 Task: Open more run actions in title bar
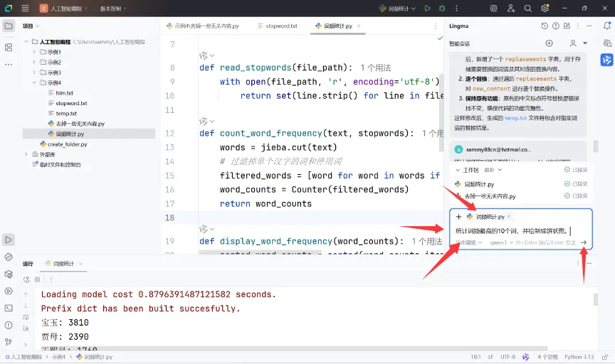pyautogui.click(x=456, y=9)
